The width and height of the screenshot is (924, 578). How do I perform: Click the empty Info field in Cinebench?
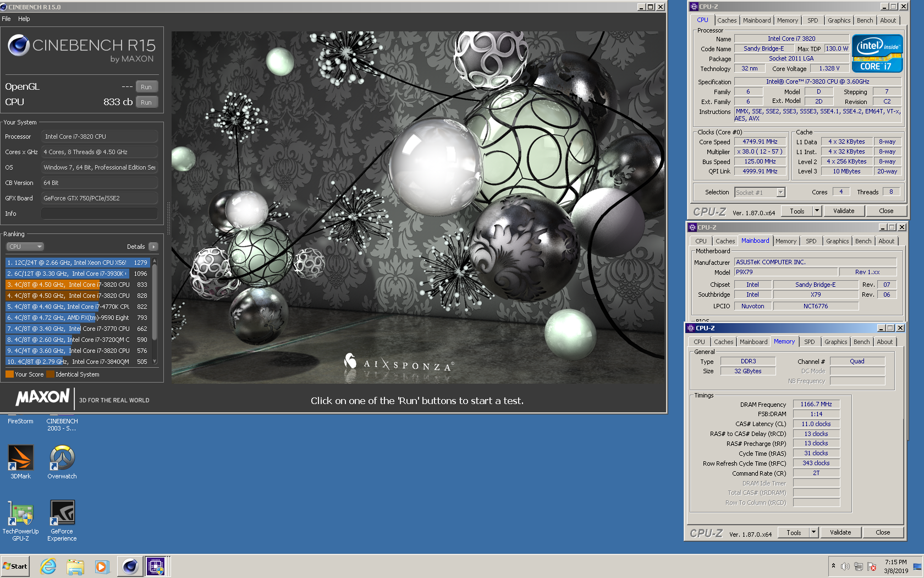[x=100, y=214]
